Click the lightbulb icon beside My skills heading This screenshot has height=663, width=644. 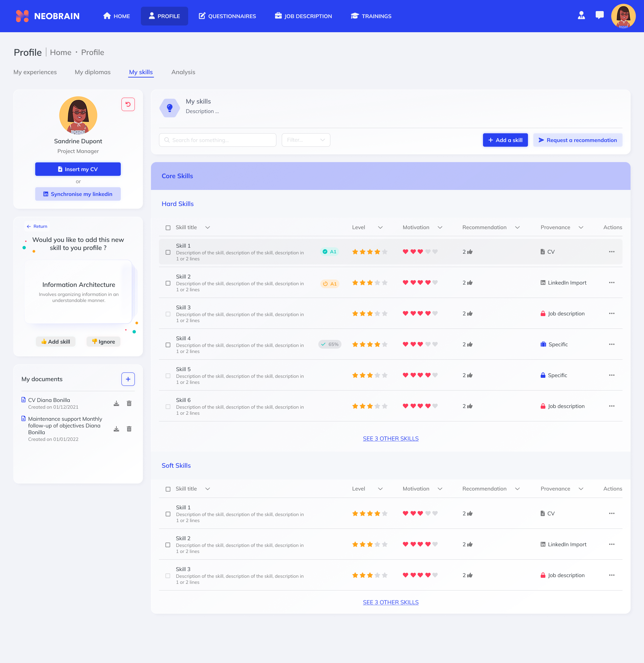click(x=169, y=108)
